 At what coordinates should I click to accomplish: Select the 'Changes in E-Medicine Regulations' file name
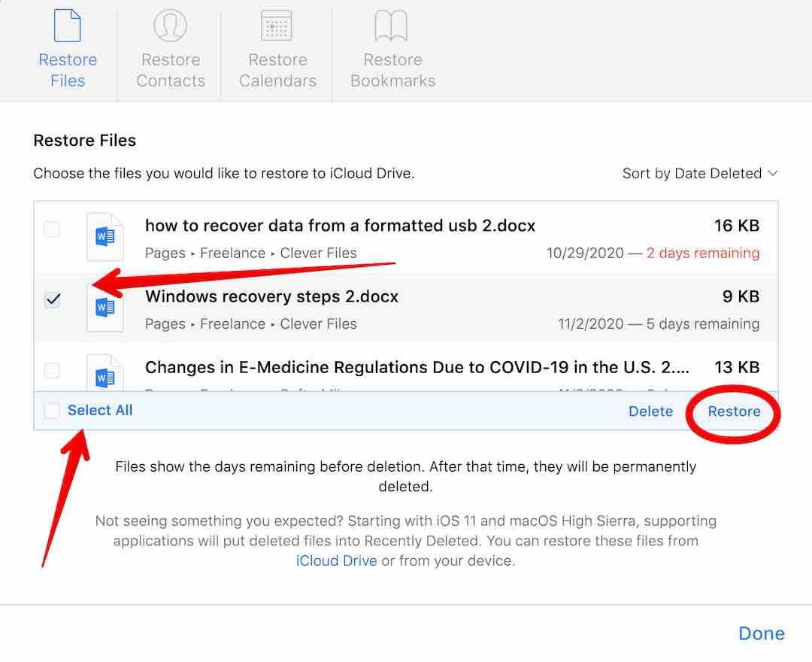pos(417,367)
